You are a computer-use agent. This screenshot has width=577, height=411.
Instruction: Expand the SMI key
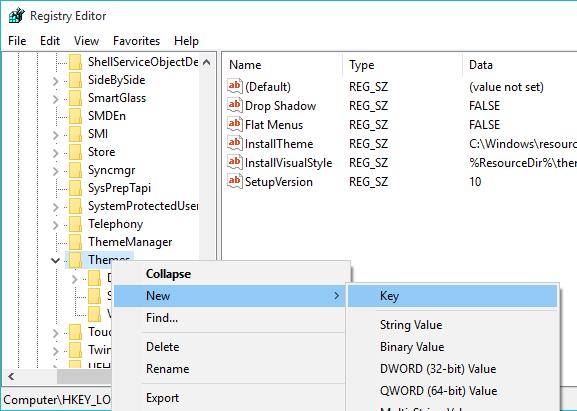point(56,135)
